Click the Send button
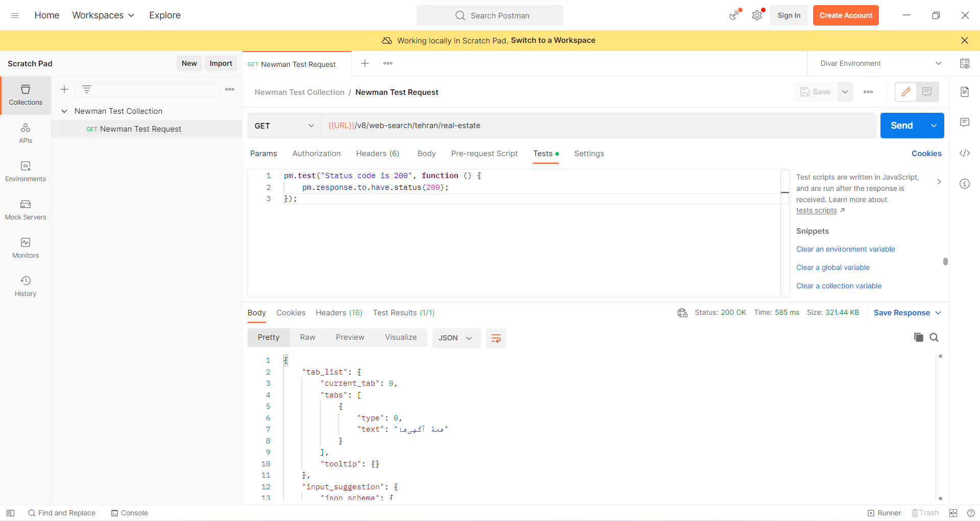The image size is (980, 521). click(x=902, y=126)
